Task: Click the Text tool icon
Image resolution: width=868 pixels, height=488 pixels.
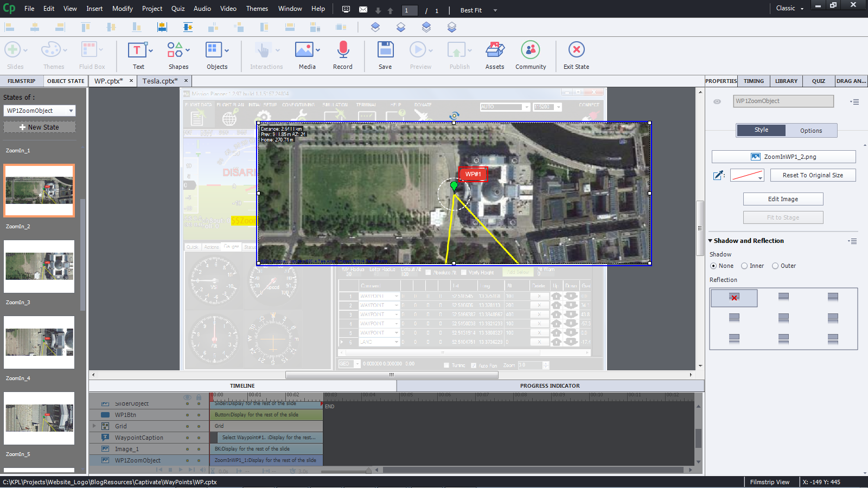Action: pos(137,51)
